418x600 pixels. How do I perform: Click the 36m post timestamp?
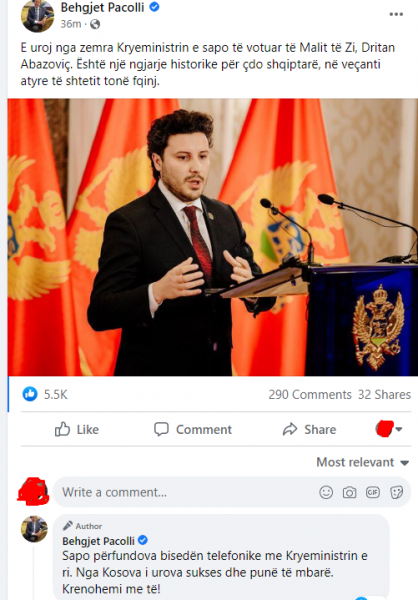click(71, 24)
